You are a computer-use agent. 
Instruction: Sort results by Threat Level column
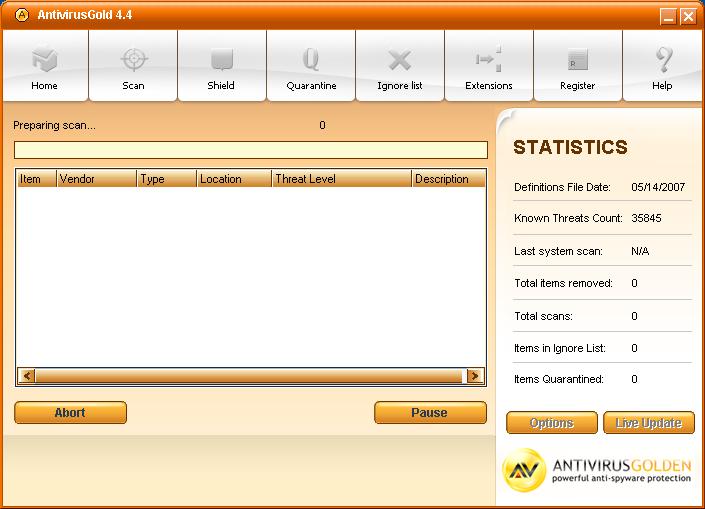pyautogui.click(x=341, y=179)
